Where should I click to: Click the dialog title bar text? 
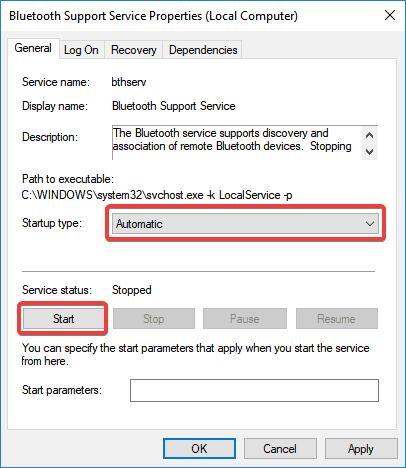153,16
